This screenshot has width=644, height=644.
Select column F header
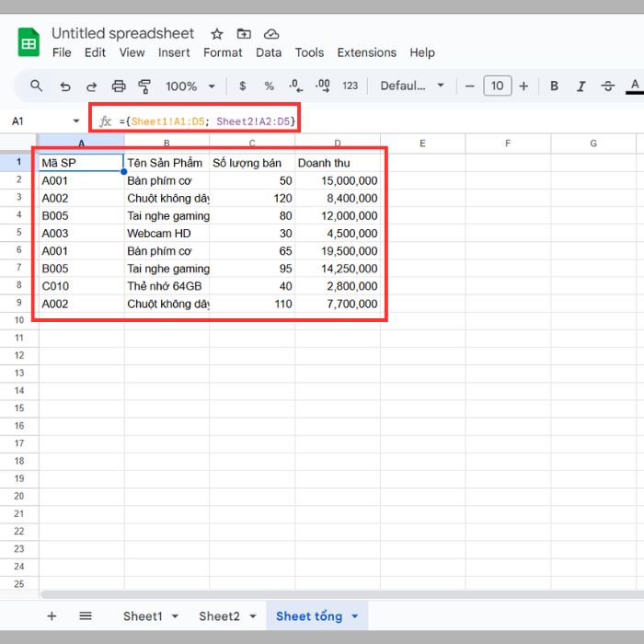(x=508, y=144)
